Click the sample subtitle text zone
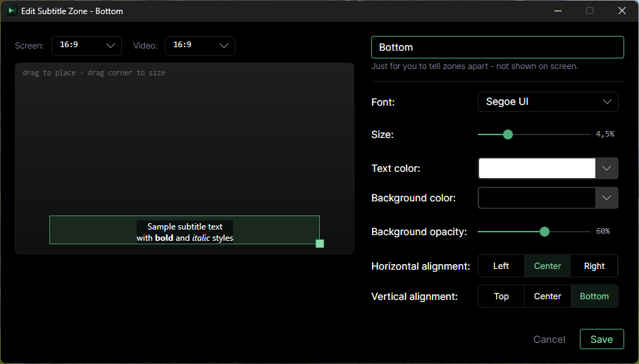The height and width of the screenshot is (364, 639). pos(185,230)
